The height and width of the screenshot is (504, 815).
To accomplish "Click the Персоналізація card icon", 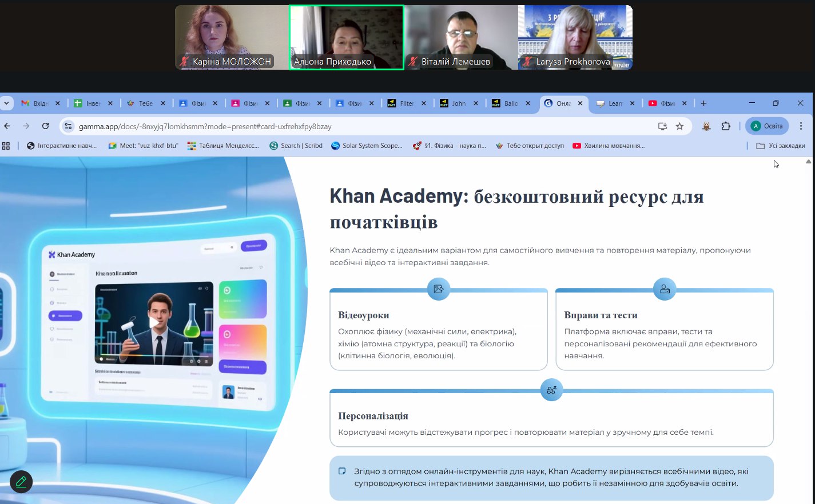I will (x=551, y=390).
